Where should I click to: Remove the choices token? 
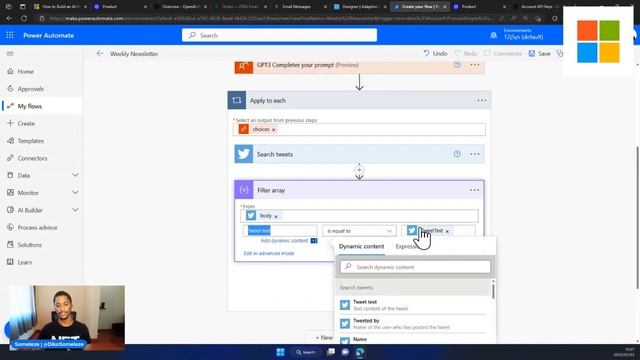[274, 130]
